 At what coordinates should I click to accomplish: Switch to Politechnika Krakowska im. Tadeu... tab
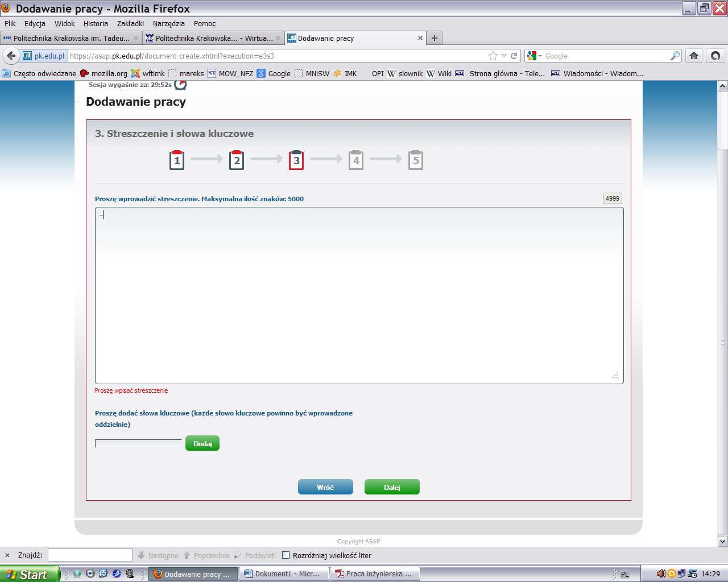point(71,38)
